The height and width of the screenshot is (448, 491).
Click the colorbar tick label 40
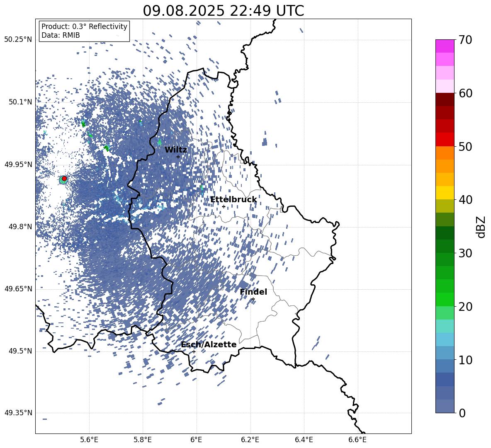pyautogui.click(x=465, y=200)
